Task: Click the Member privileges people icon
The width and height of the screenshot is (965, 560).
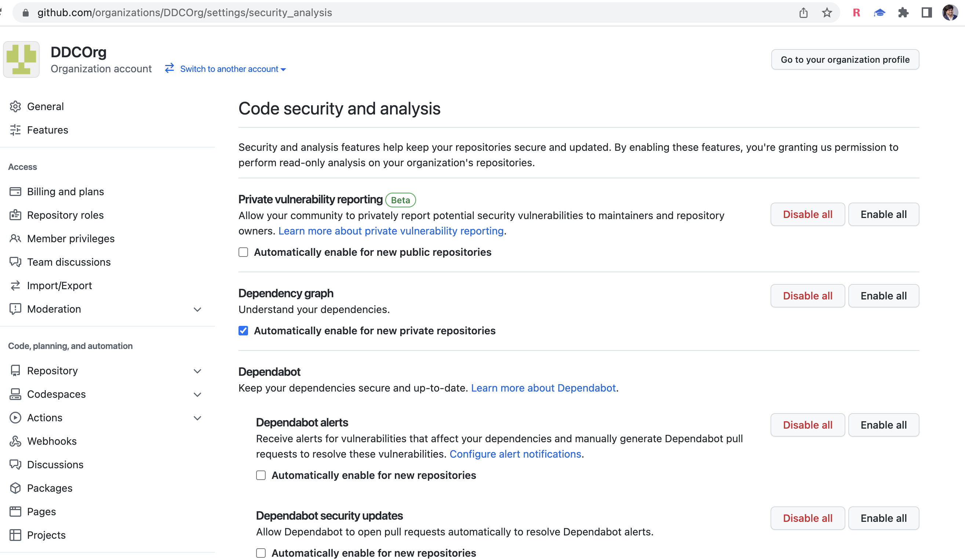Action: [15, 239]
